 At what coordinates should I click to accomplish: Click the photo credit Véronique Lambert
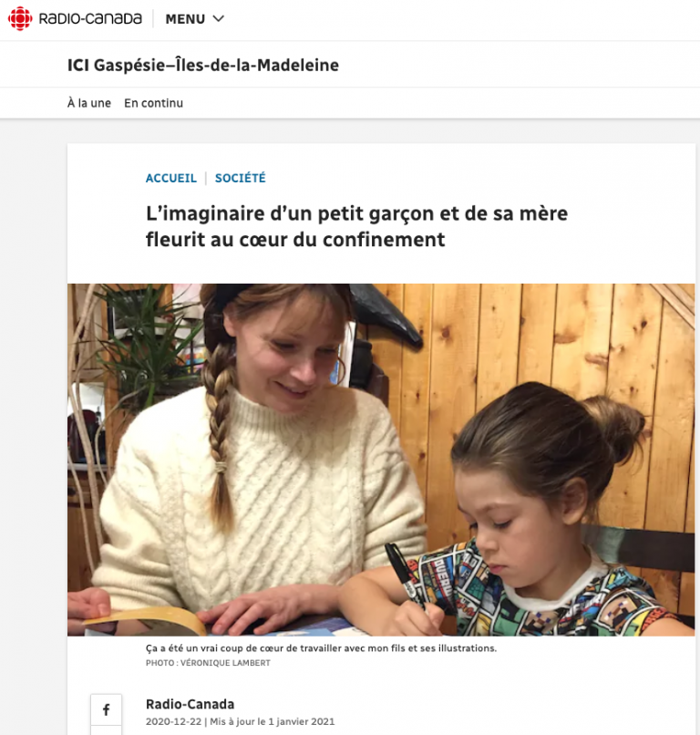coord(208,663)
